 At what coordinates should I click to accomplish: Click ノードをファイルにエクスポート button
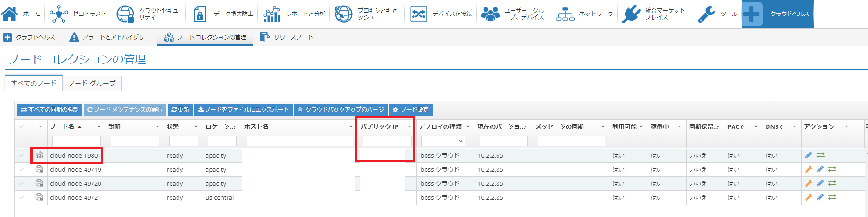(243, 110)
